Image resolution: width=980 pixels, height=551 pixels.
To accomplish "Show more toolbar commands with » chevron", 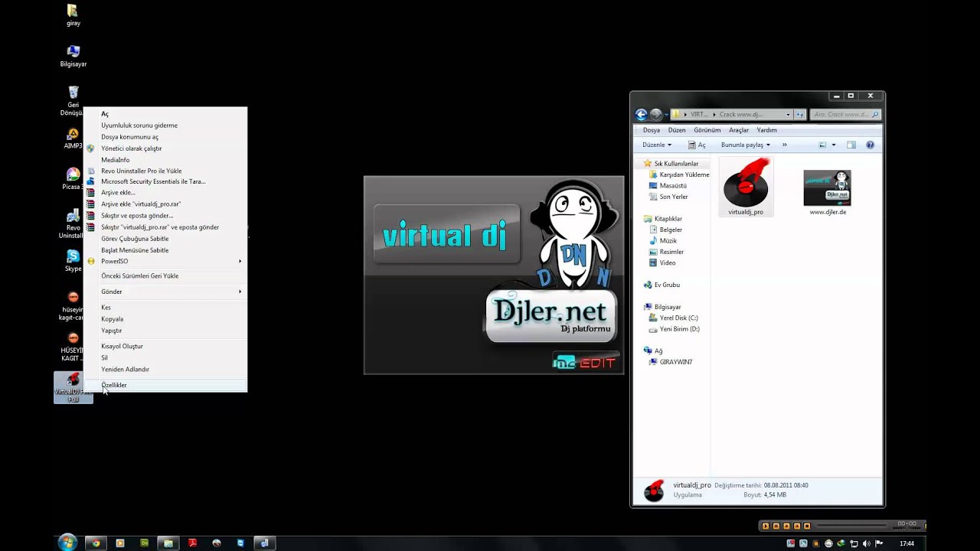I will click(784, 145).
